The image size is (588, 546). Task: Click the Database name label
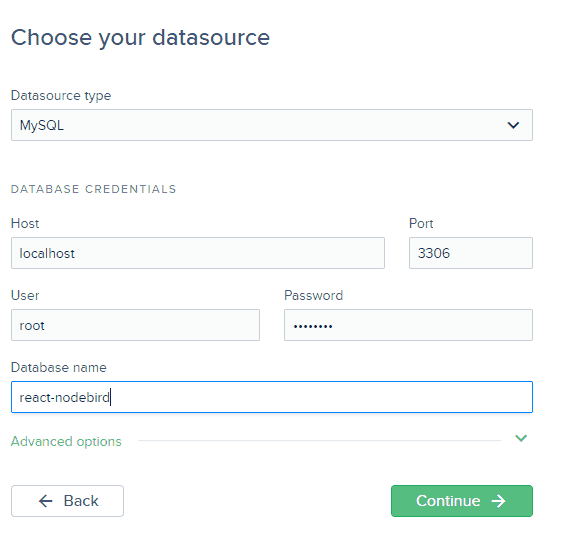point(59,368)
